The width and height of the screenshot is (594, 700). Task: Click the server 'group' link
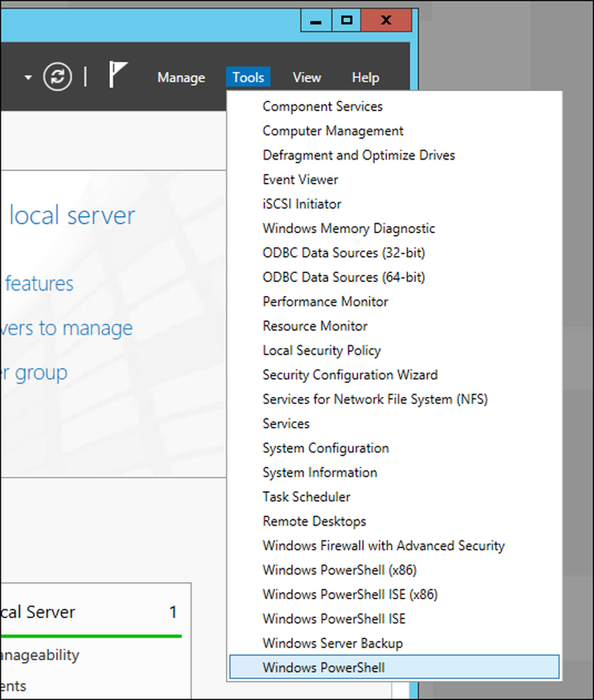point(34,373)
